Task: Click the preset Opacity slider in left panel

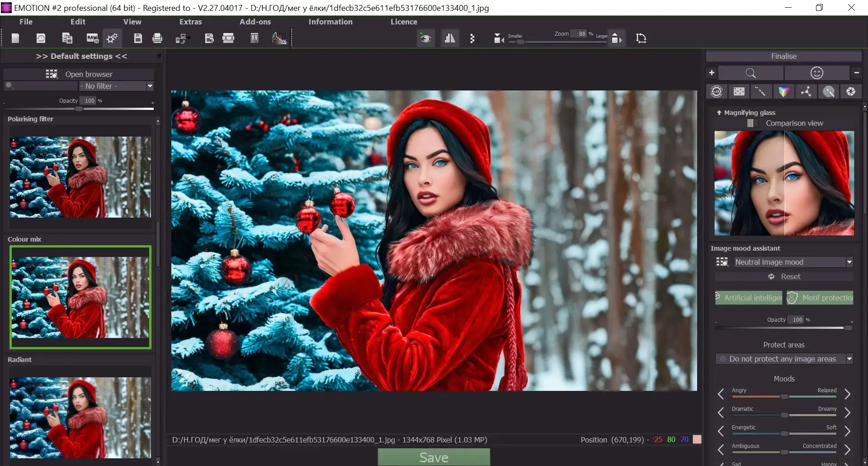Action: 79,109
